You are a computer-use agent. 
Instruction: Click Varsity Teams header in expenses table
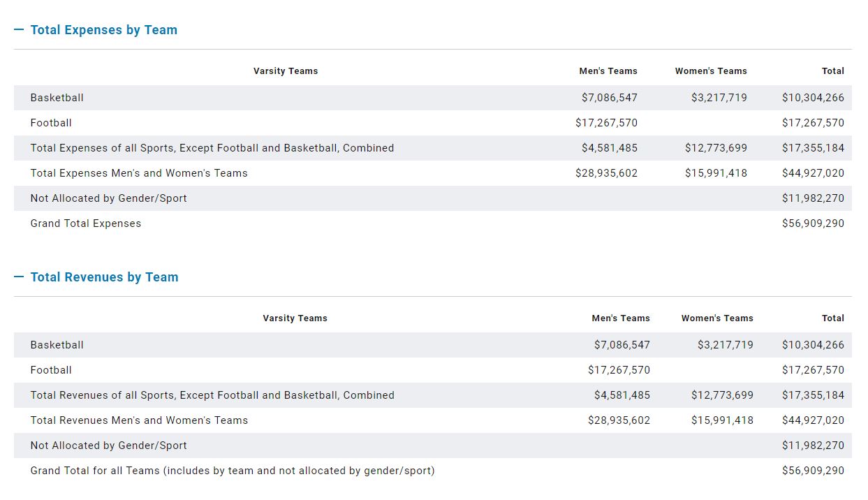285,71
